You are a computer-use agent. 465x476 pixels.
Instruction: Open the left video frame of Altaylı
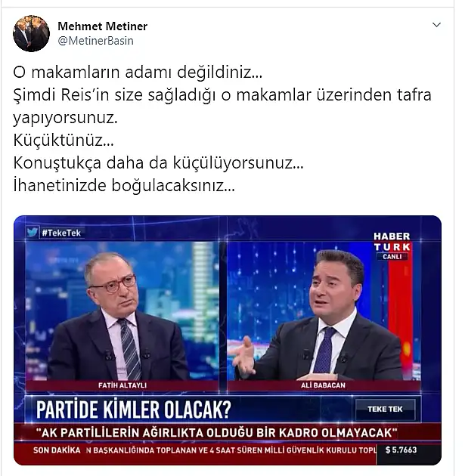pos(122,311)
